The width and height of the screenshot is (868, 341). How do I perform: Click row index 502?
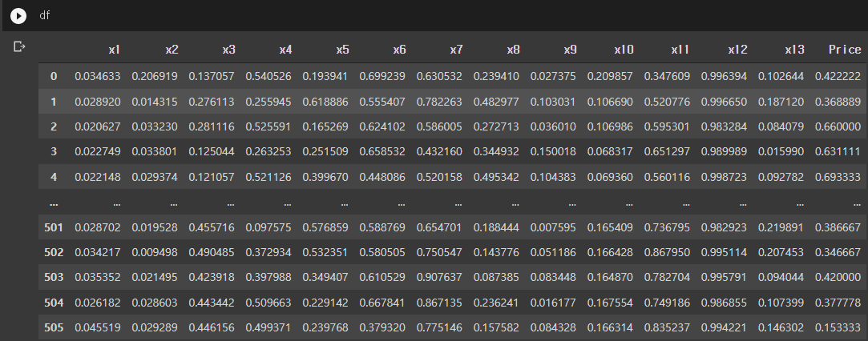click(x=54, y=252)
